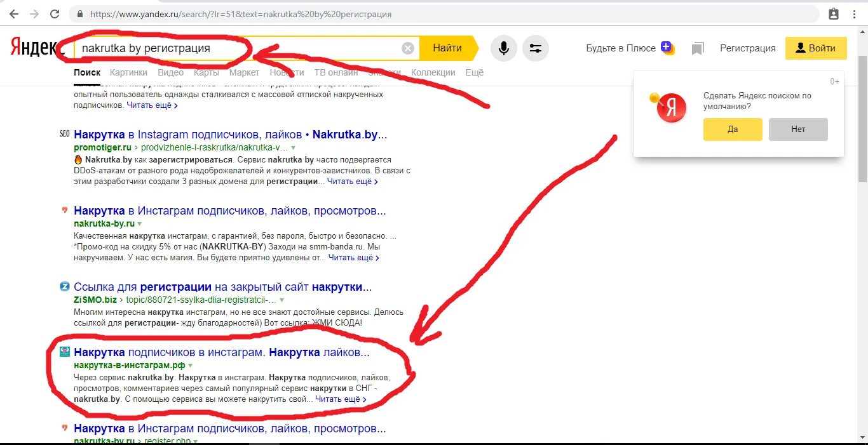The height and width of the screenshot is (445, 868).
Task: Open the Будьте в Плюсе link
Action: 621,48
